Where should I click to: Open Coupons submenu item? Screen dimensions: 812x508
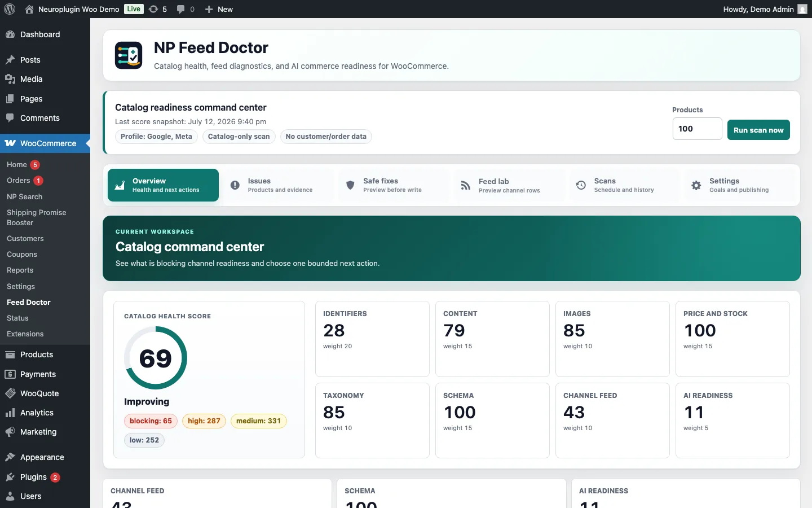coord(45,254)
